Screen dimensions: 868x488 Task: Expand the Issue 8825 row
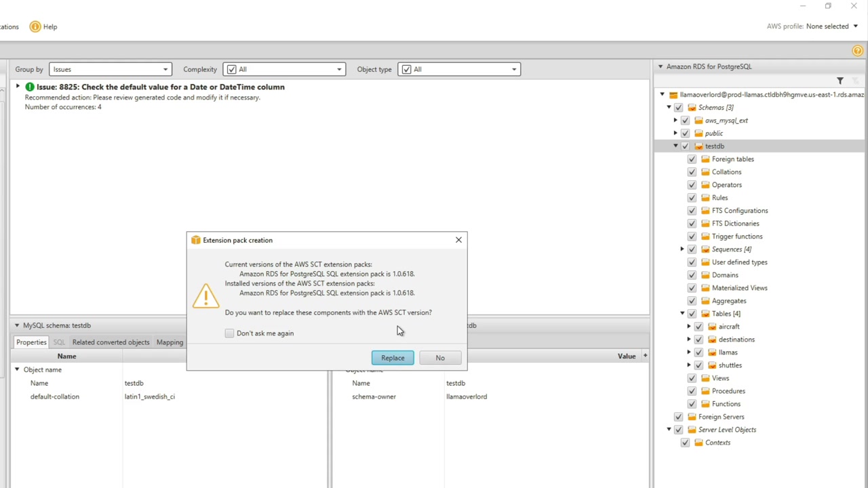click(x=18, y=87)
